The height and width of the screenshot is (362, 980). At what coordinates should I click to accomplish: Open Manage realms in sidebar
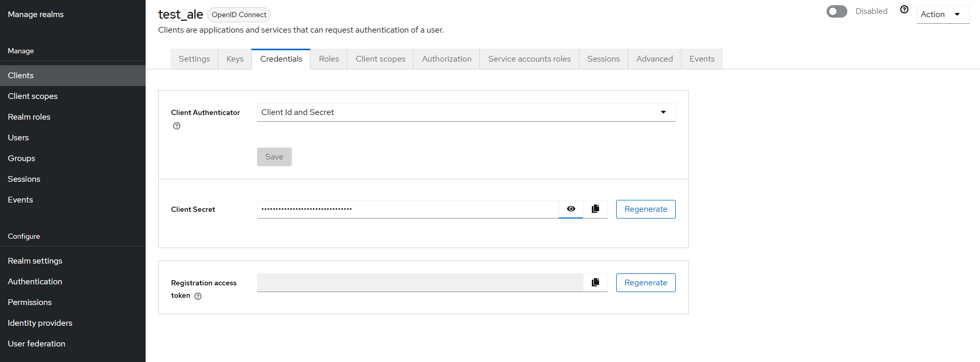pyautogui.click(x=36, y=15)
